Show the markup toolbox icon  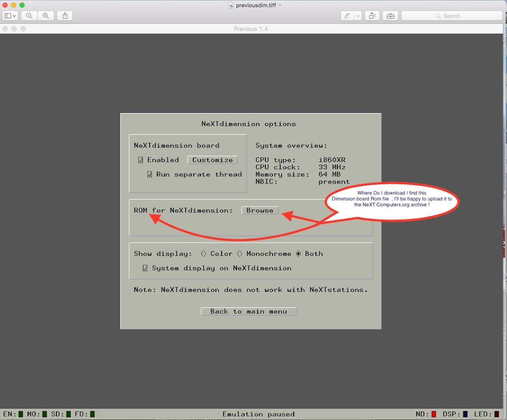point(390,16)
